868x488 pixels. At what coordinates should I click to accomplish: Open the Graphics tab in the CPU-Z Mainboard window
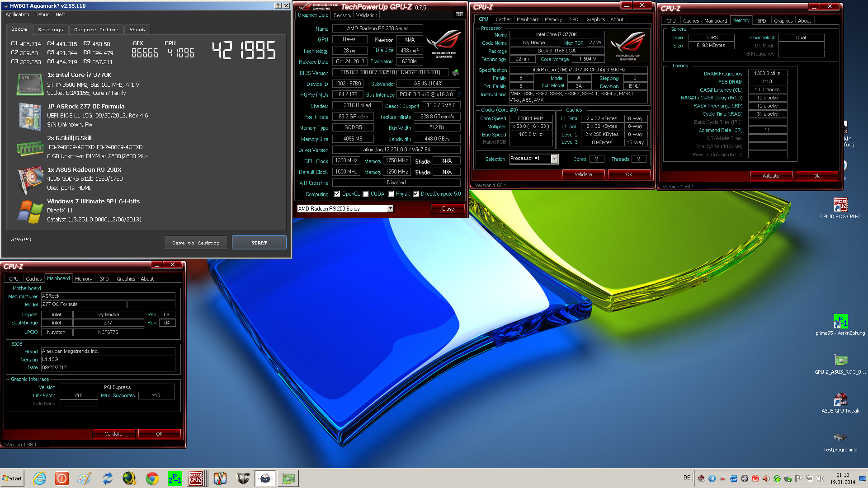click(x=126, y=279)
